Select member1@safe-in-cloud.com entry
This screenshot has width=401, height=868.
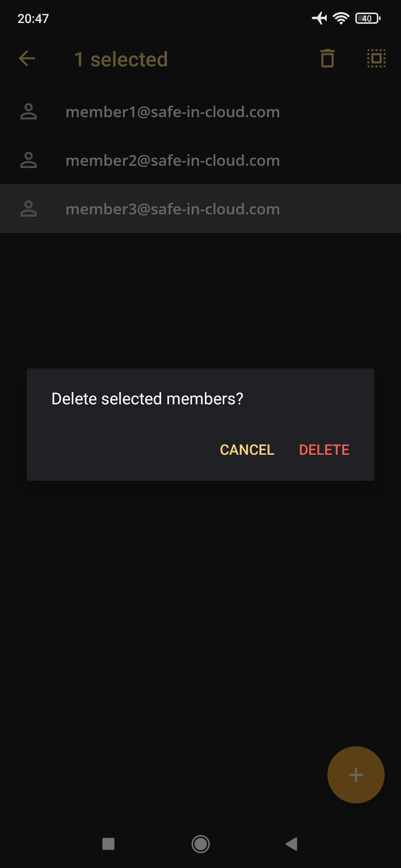click(200, 112)
